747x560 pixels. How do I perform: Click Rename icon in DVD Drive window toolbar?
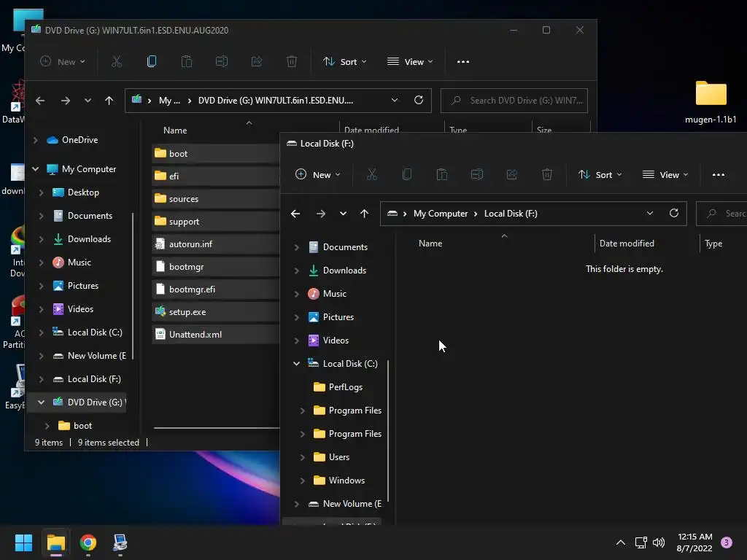pyautogui.click(x=222, y=61)
